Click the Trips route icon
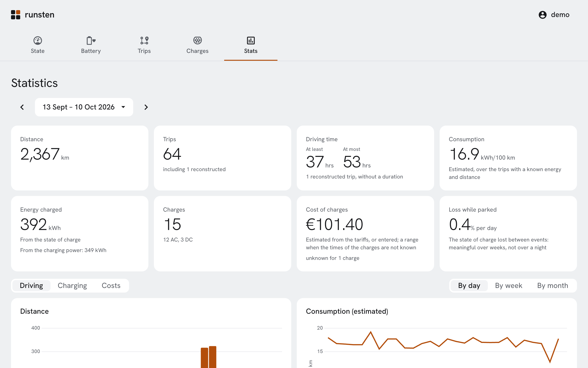Viewport: 588px width, 368px height. tap(144, 40)
